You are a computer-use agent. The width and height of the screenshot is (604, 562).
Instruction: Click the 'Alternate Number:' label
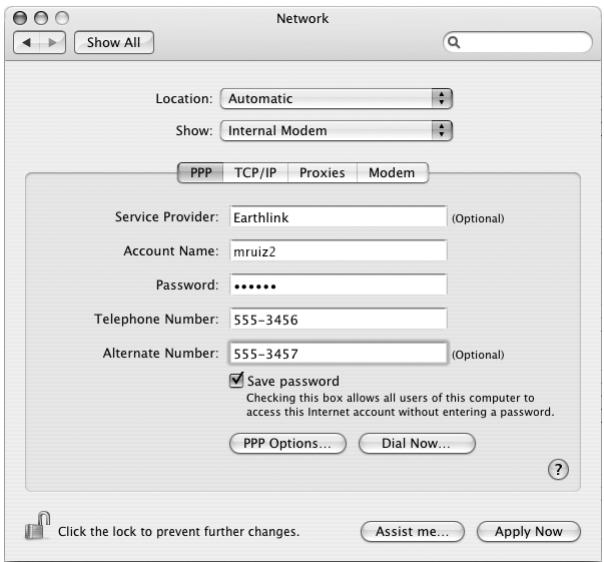point(161,353)
